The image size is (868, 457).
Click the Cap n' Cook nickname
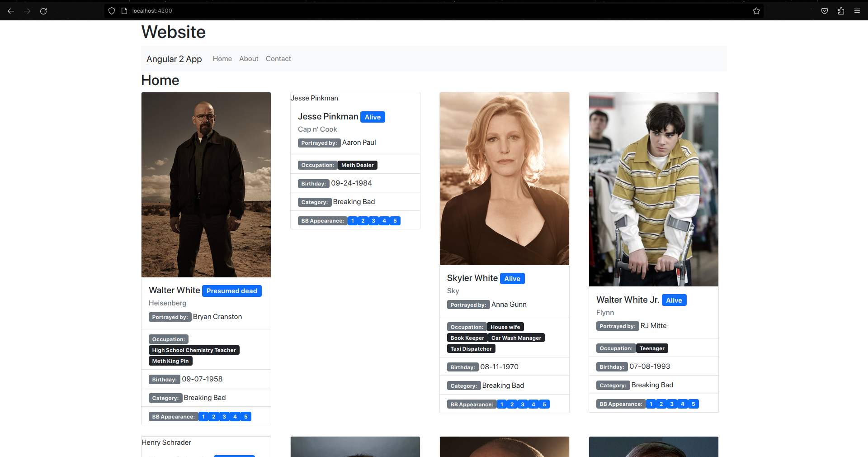point(317,129)
